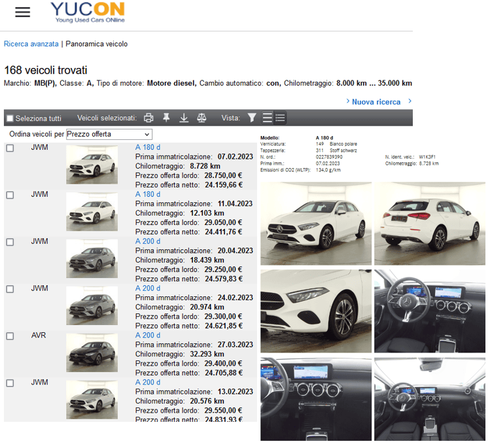Select the AVR A 200 d vehicle checkbox
490x448 pixels.
pos(10,336)
